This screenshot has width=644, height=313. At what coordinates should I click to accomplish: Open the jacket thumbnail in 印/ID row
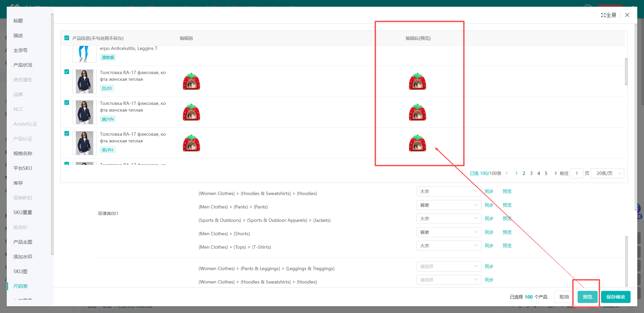85,81
